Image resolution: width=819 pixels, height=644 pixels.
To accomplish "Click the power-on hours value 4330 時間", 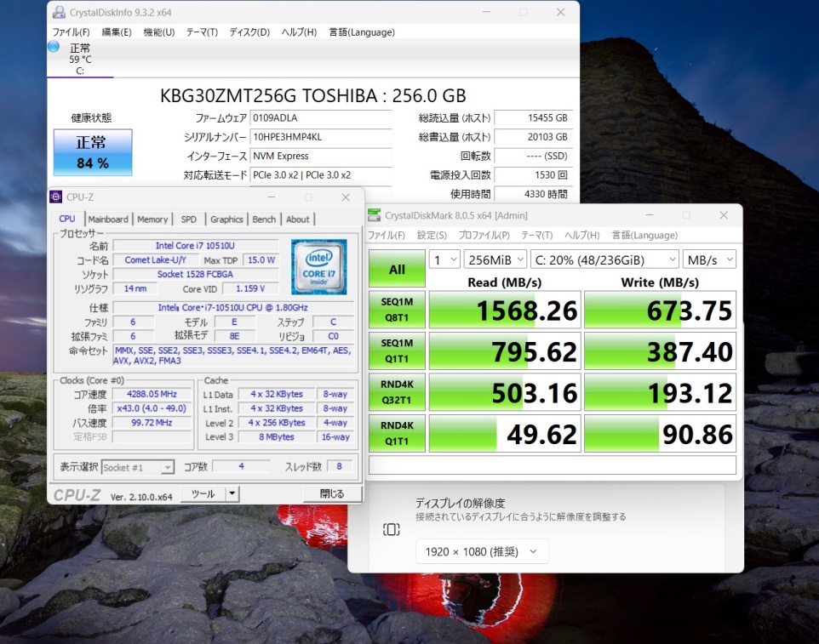I will (x=533, y=194).
